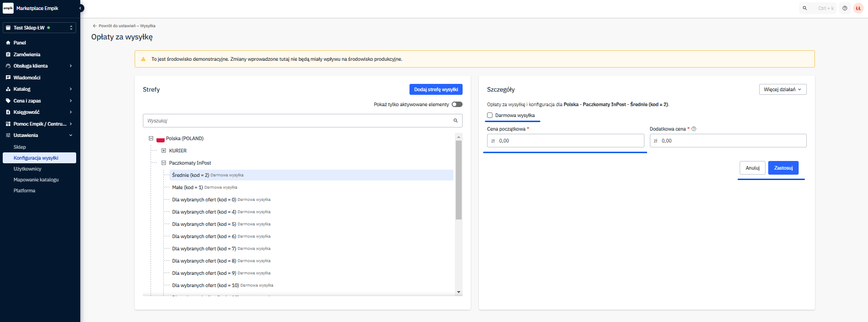This screenshot has width=868, height=322.
Task: Click info icon next to Dodatkowa cena
Action: 694,129
